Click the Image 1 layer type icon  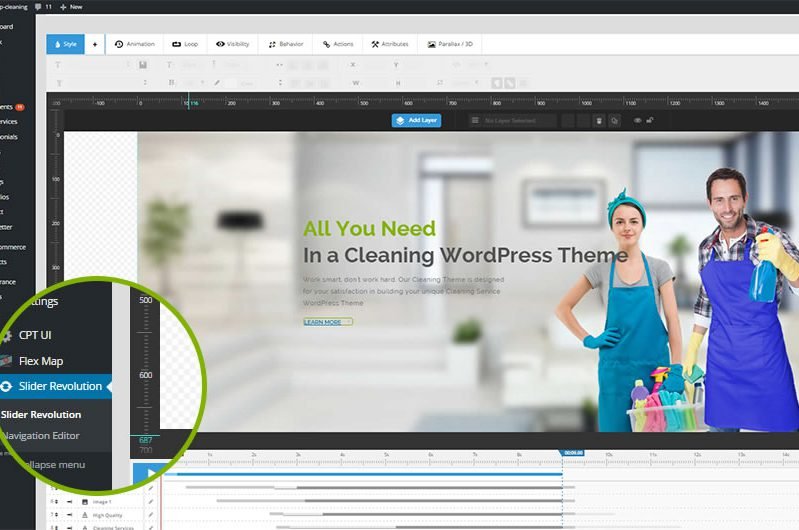85,502
